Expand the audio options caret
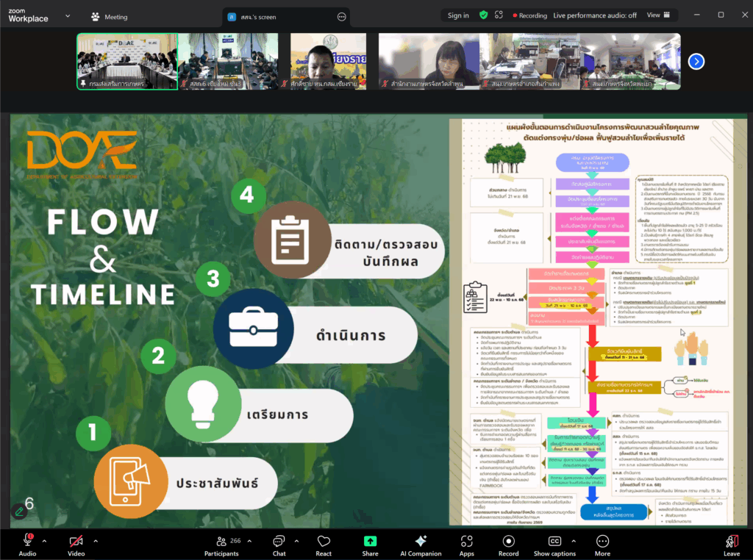 click(44, 541)
